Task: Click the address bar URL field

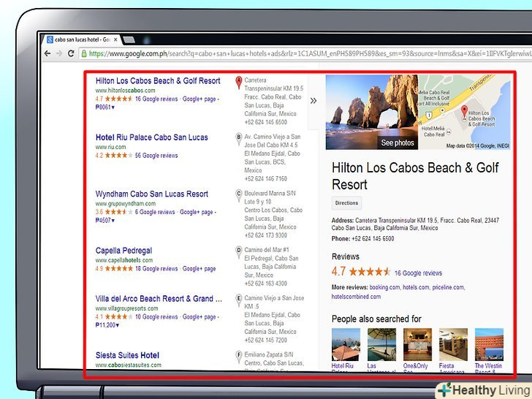Action: pos(292,53)
